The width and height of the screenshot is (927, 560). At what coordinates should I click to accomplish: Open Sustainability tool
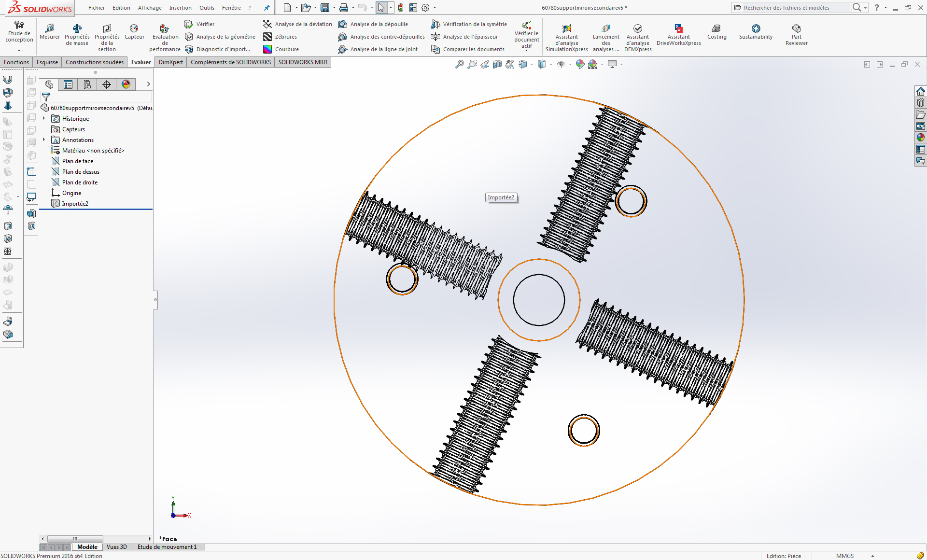pos(756,32)
